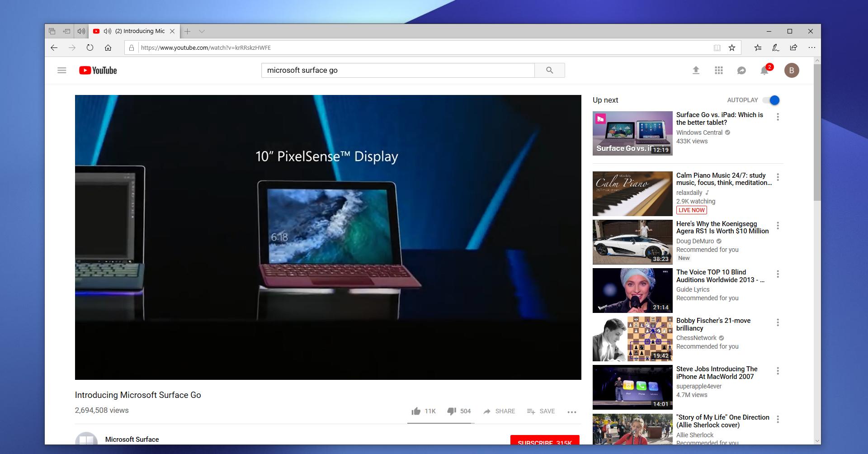Viewport: 868px width, 454px height.
Task: Open options menu for Bobby Fischer video
Action: 778,322
